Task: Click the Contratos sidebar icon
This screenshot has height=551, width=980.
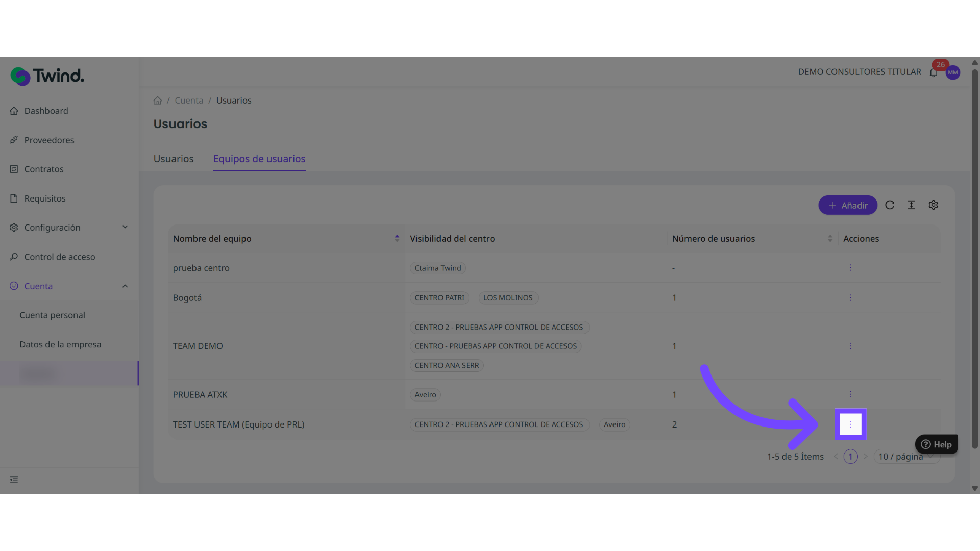Action: pyautogui.click(x=14, y=169)
